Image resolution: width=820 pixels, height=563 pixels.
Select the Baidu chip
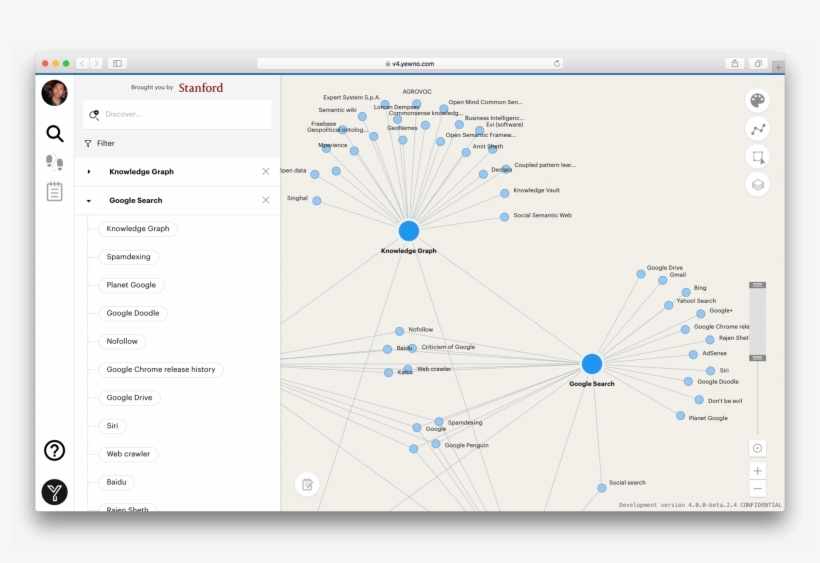(117, 482)
